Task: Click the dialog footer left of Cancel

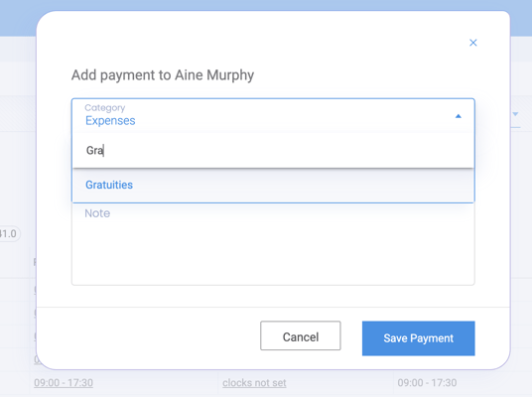Action: coord(148,337)
